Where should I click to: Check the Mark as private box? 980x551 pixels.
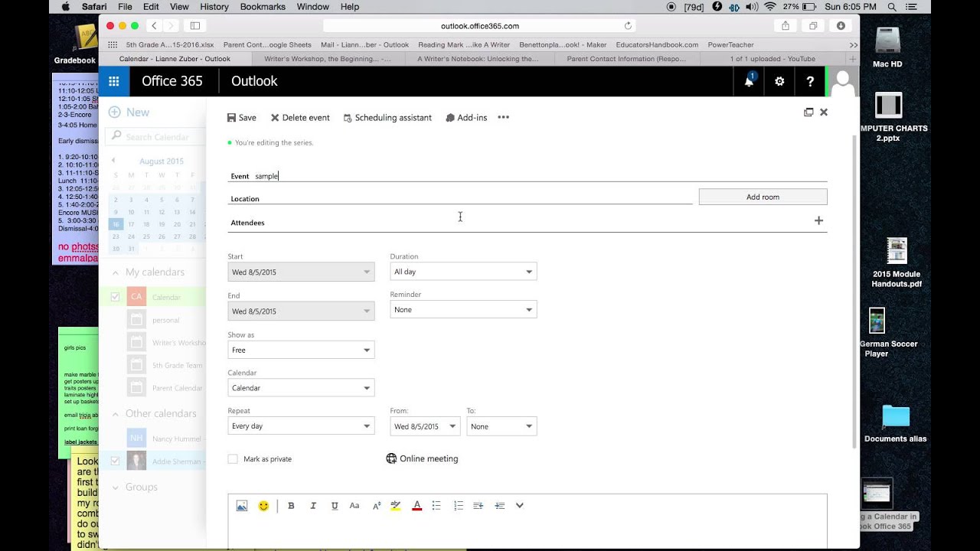point(233,459)
